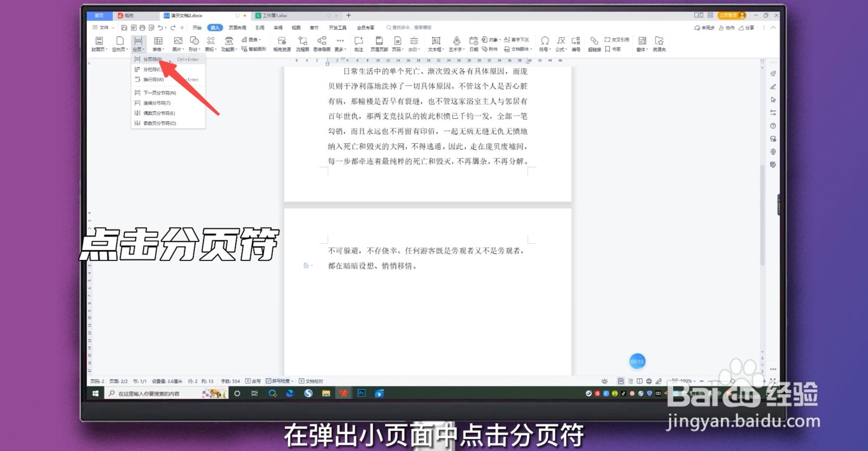Image resolution: width=868 pixels, height=451 pixels.
Task: Click the 公式 formula icon
Action: pos(561,44)
